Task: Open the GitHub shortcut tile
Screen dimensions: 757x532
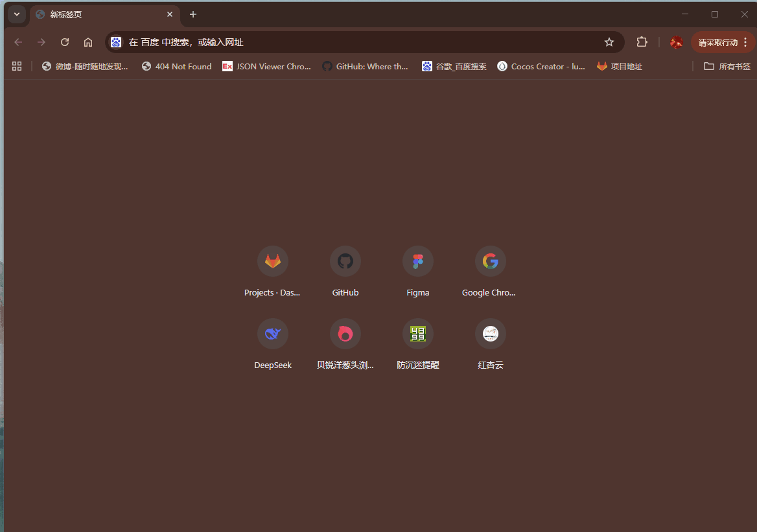Action: (345, 272)
